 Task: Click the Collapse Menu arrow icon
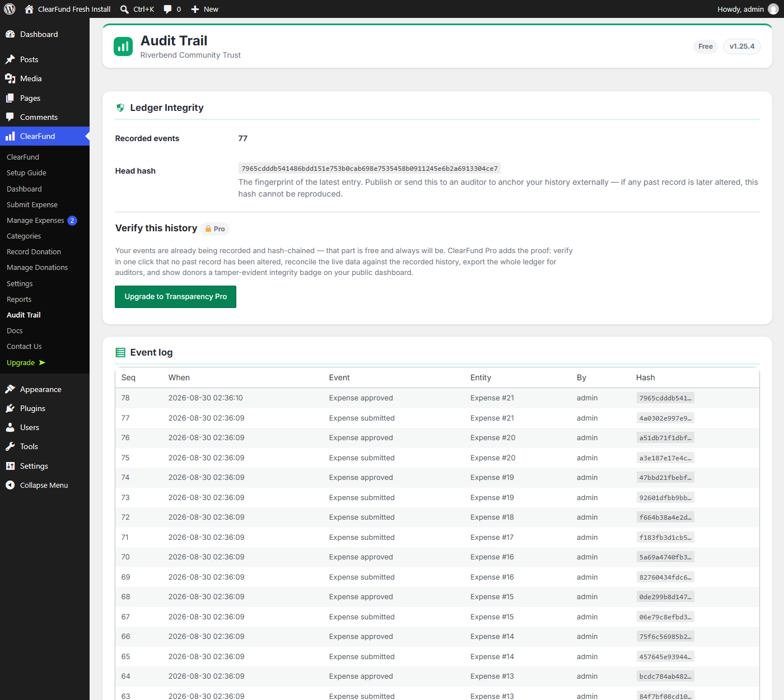[x=10, y=485]
